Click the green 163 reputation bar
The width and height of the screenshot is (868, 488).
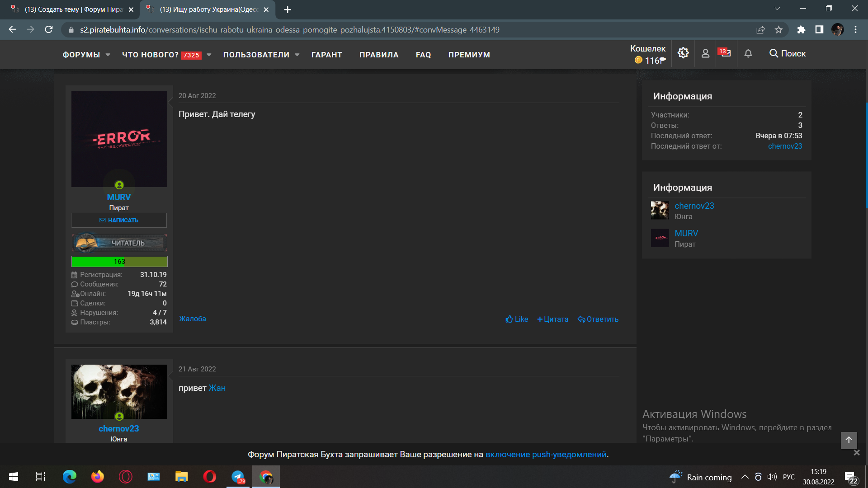119,261
